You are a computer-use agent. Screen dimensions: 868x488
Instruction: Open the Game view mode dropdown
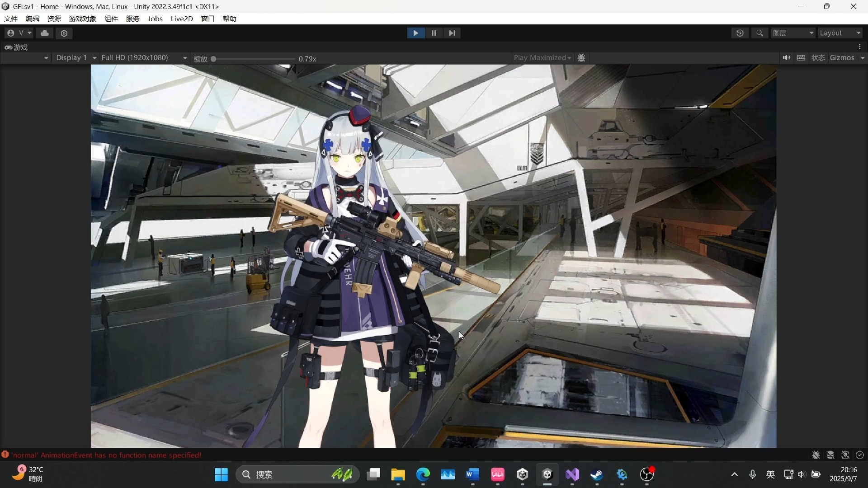[x=25, y=58]
